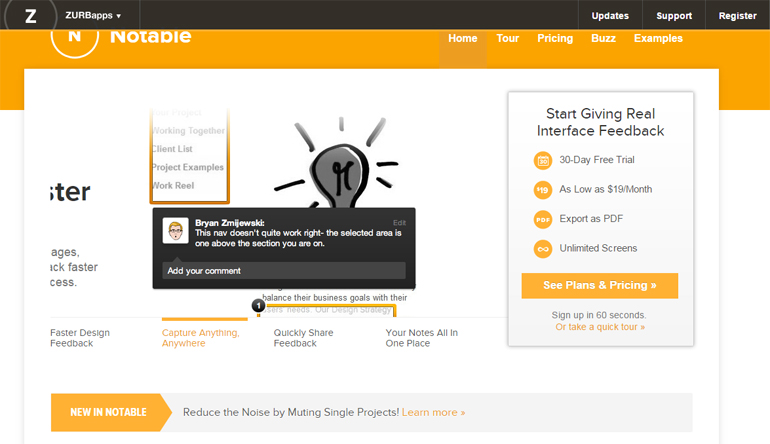Focus the 'Add your comment' field
770x444 pixels.
(x=284, y=271)
